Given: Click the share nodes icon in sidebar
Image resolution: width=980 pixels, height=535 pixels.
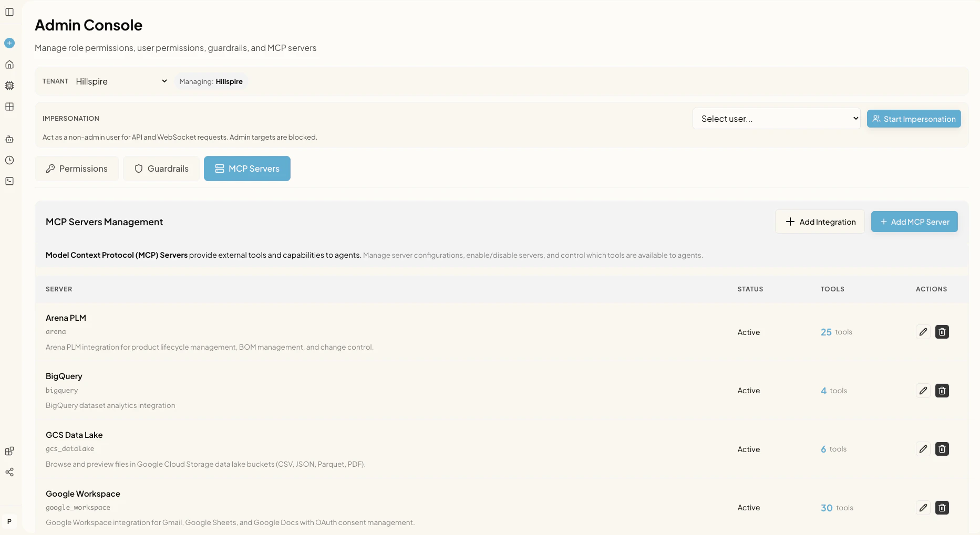Looking at the screenshot, I should point(9,472).
